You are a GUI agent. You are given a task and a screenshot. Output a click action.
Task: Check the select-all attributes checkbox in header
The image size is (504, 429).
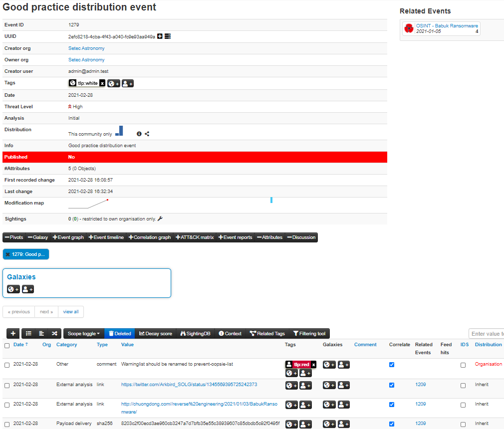[7, 345]
